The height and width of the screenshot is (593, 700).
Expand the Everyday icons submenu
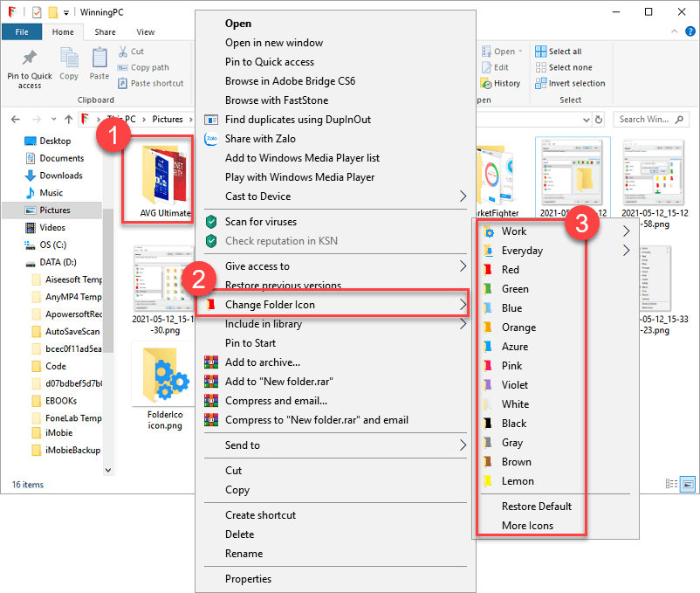tap(625, 251)
